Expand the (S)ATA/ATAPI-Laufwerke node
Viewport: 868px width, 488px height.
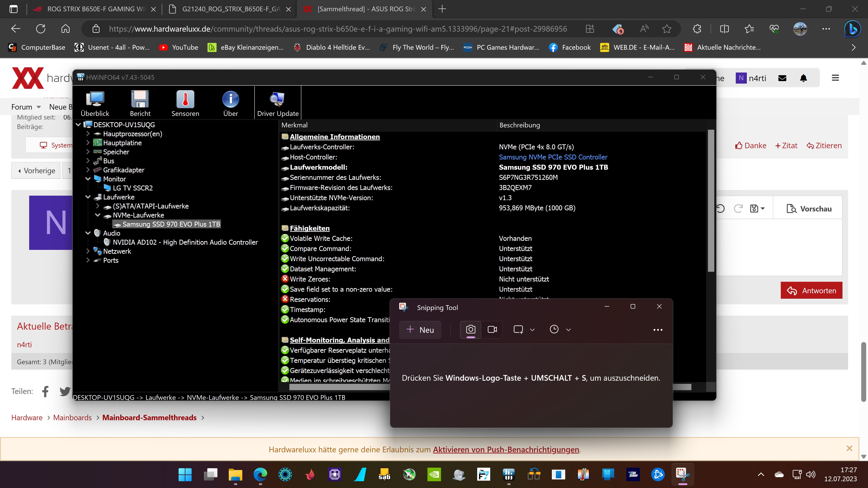coord(98,206)
